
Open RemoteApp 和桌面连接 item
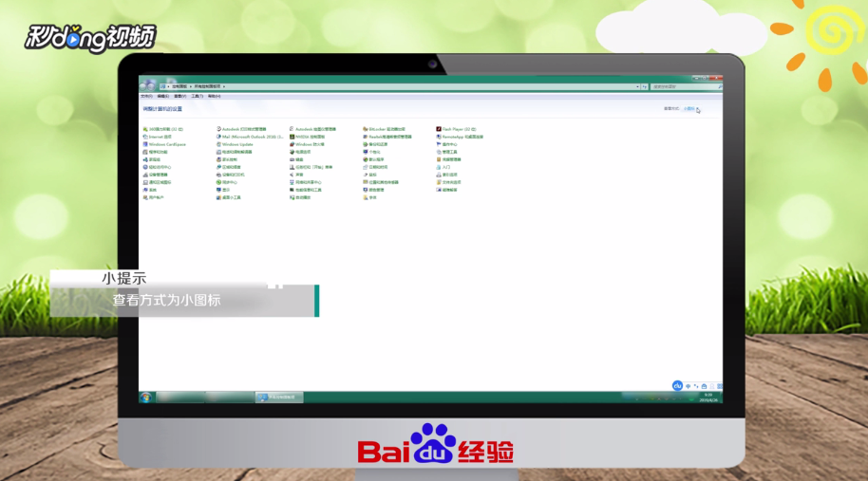460,137
